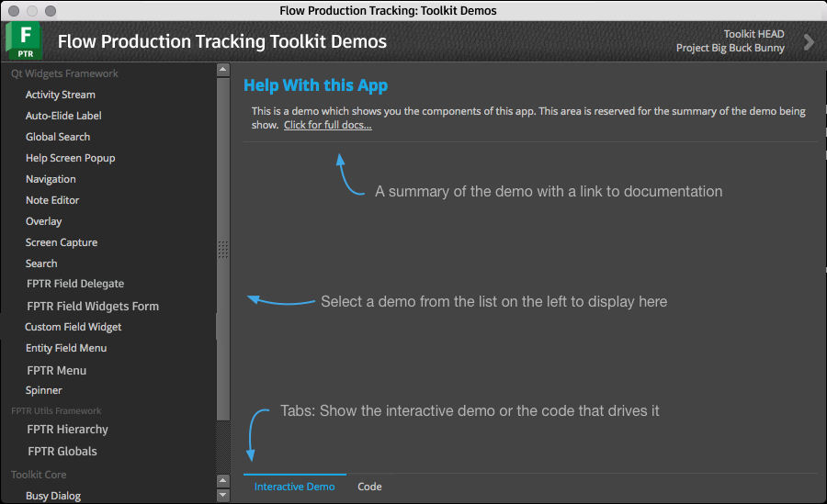Select the Spinner demo entry
827x504 pixels.
coord(44,391)
